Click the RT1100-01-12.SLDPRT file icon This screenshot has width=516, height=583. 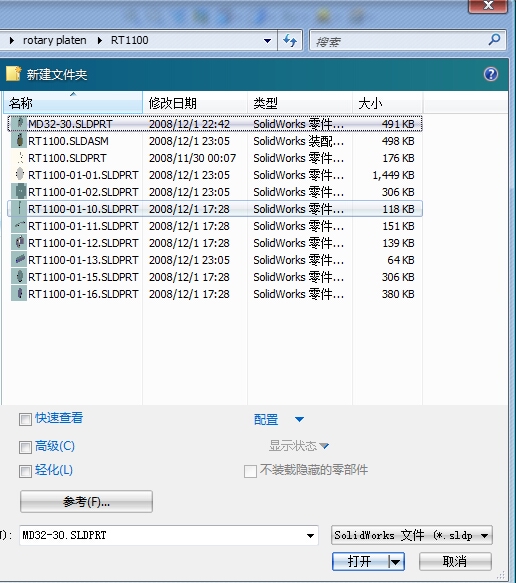pyautogui.click(x=19, y=243)
